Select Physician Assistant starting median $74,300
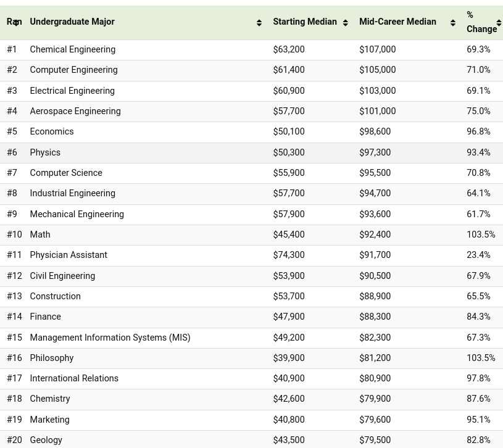The image size is (503, 448). click(x=289, y=255)
